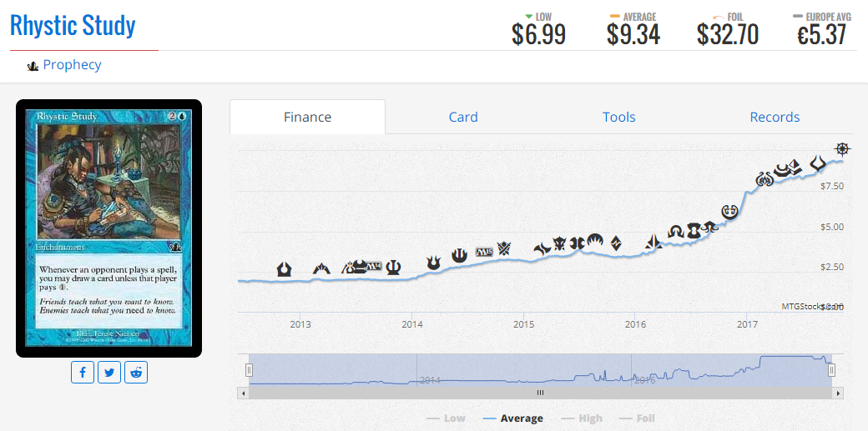Click the Ixalan compass set marker
868x431 pixels.
[x=842, y=148]
